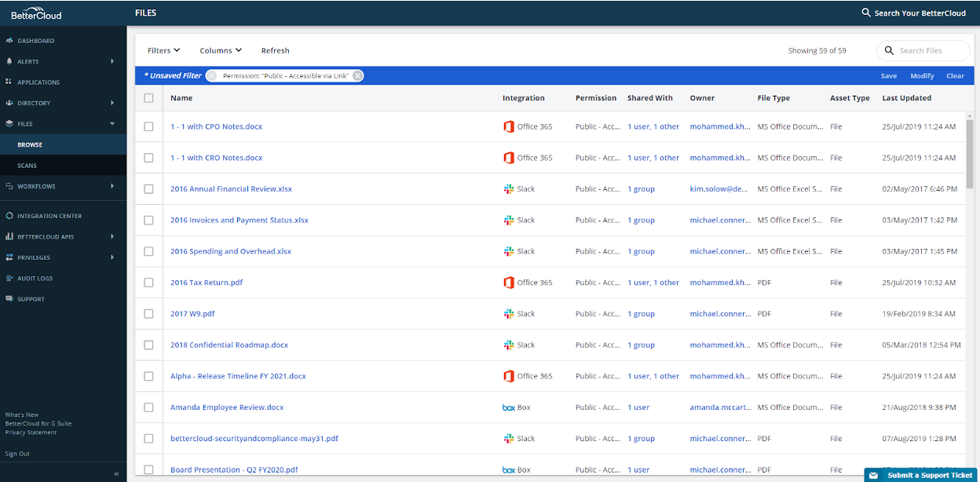980x482 pixels.
Task: Open the Columns dropdown
Action: tap(221, 50)
